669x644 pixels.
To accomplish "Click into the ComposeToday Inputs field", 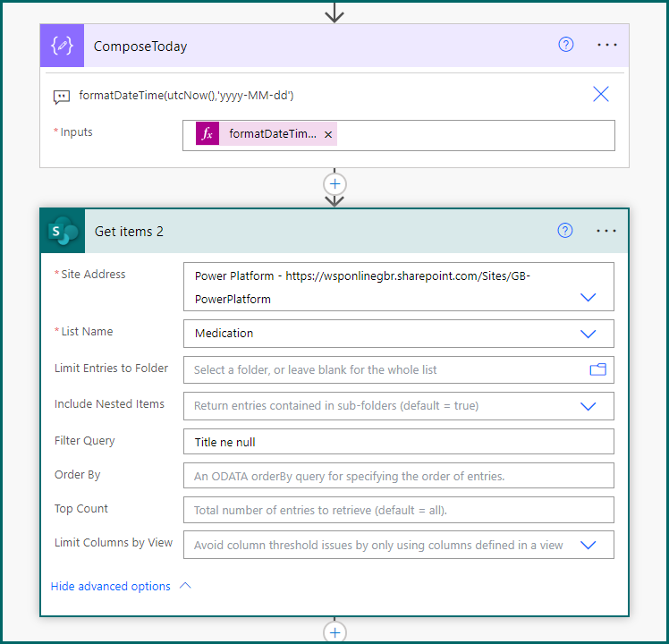I will click(399, 135).
